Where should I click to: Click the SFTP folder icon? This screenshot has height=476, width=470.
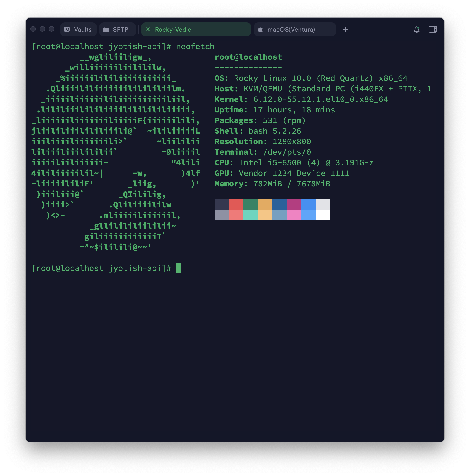tap(106, 30)
